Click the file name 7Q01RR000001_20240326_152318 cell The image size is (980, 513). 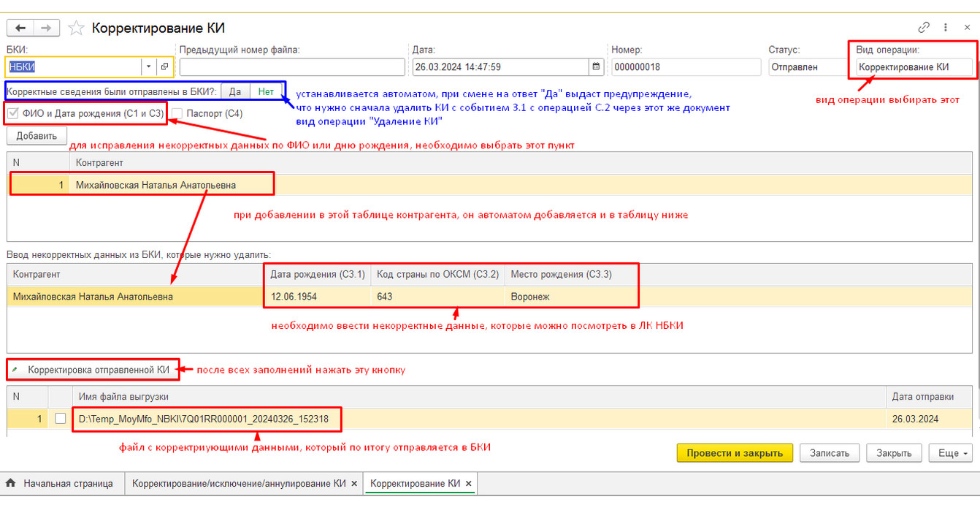[478, 419]
